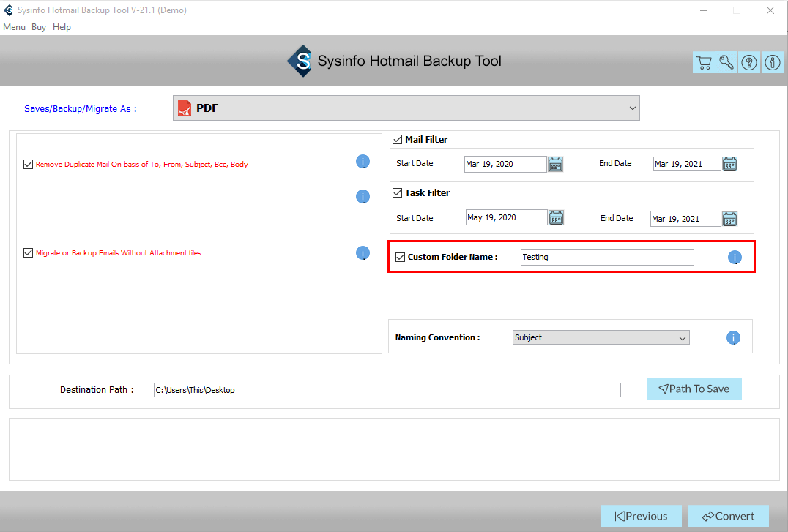Uncheck the Custom Folder Name checkbox
788x532 pixels.
(x=400, y=257)
